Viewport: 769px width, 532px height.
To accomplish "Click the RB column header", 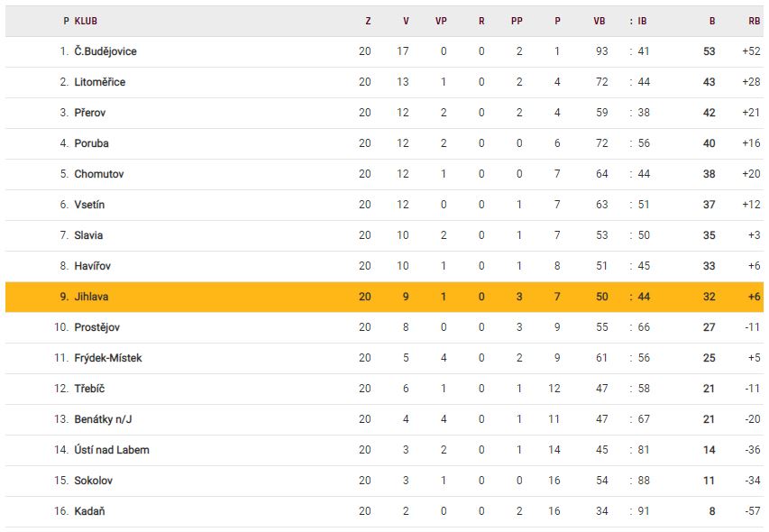I will (x=754, y=21).
